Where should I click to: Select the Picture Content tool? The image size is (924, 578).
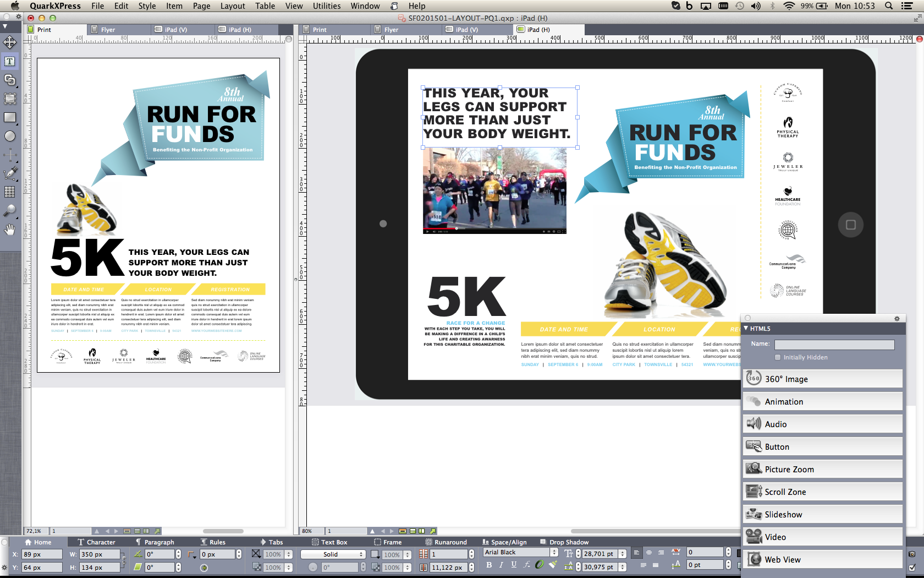pos(9,99)
